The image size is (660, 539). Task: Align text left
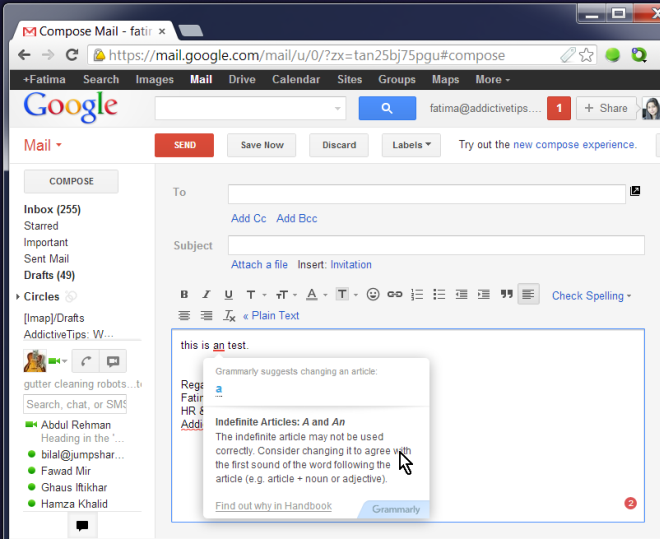[x=528, y=294]
